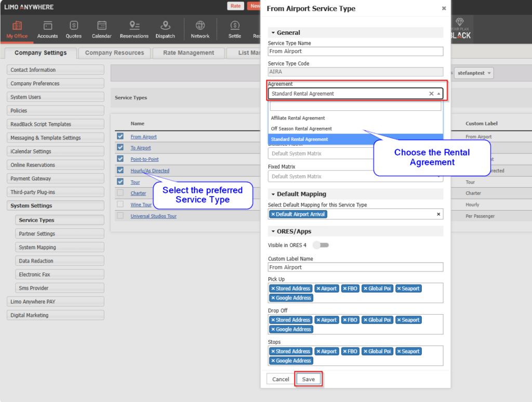Uncheck the From Airport service type checkbox
The width and height of the screenshot is (532, 402).
click(121, 136)
